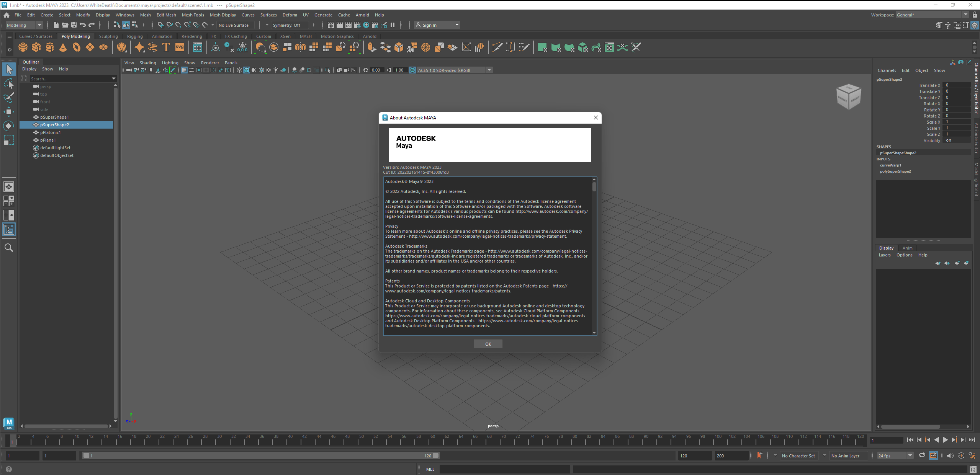This screenshot has width=980, height=475.
Task: Open the Render View icon
Action: pos(330,25)
